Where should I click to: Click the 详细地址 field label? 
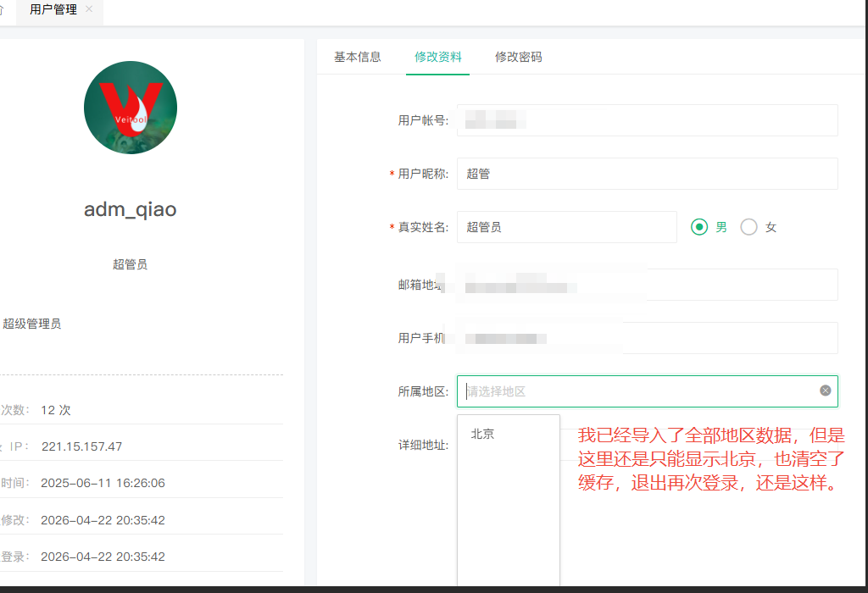click(x=423, y=445)
